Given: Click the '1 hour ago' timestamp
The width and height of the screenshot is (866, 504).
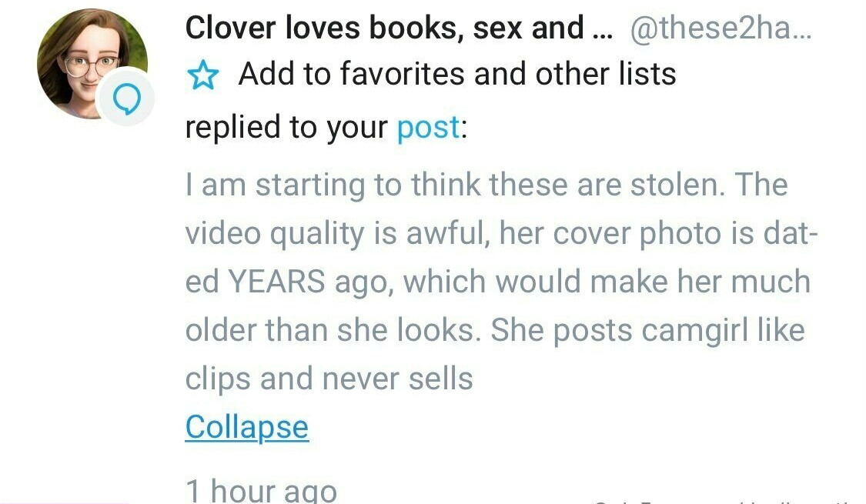Looking at the screenshot, I should [x=261, y=490].
